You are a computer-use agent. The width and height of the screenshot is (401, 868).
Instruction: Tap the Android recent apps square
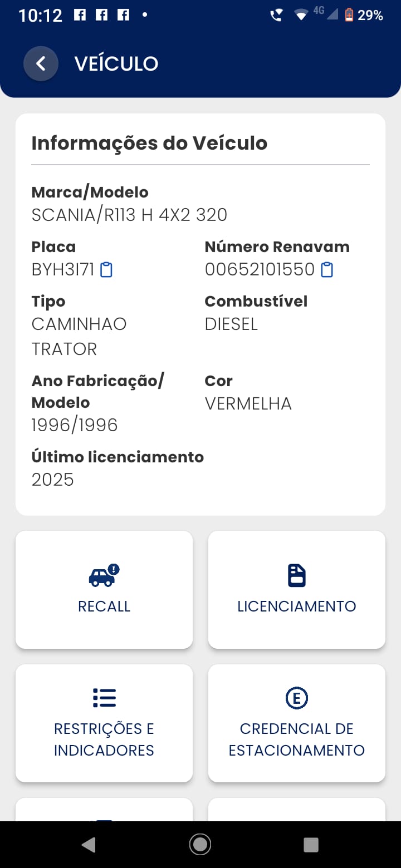tap(311, 845)
